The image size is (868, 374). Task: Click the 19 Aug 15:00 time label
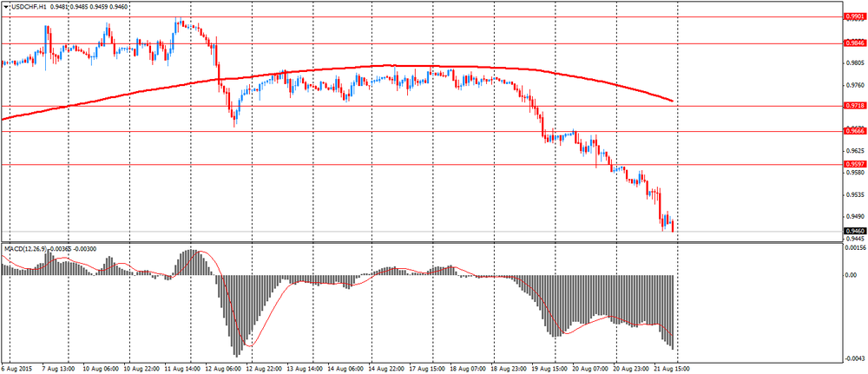(549, 368)
